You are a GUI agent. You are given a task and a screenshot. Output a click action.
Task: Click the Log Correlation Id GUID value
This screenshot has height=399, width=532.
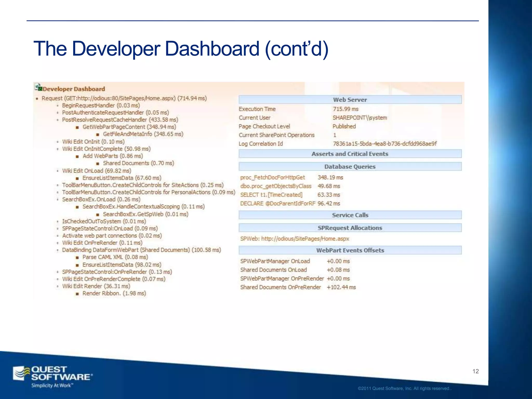(385, 144)
